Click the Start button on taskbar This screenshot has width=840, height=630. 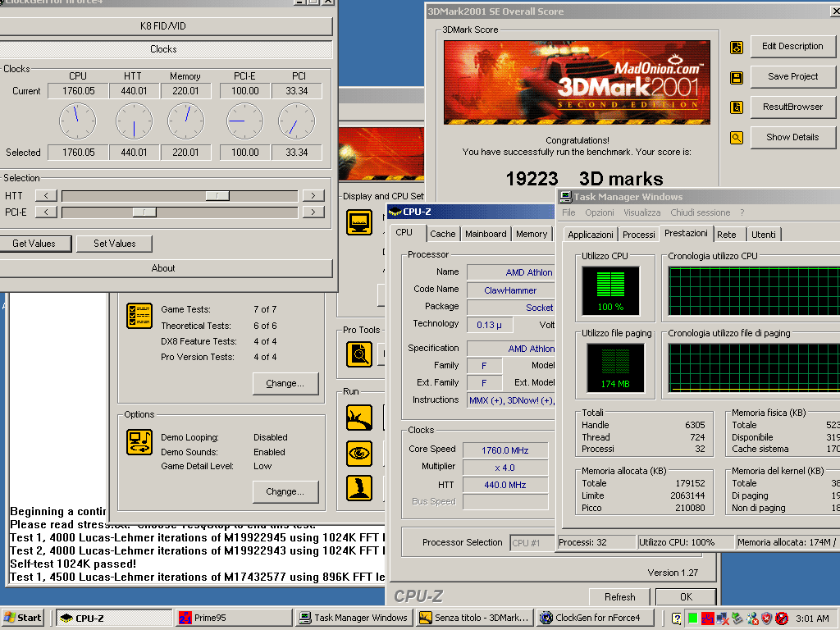[x=22, y=619]
